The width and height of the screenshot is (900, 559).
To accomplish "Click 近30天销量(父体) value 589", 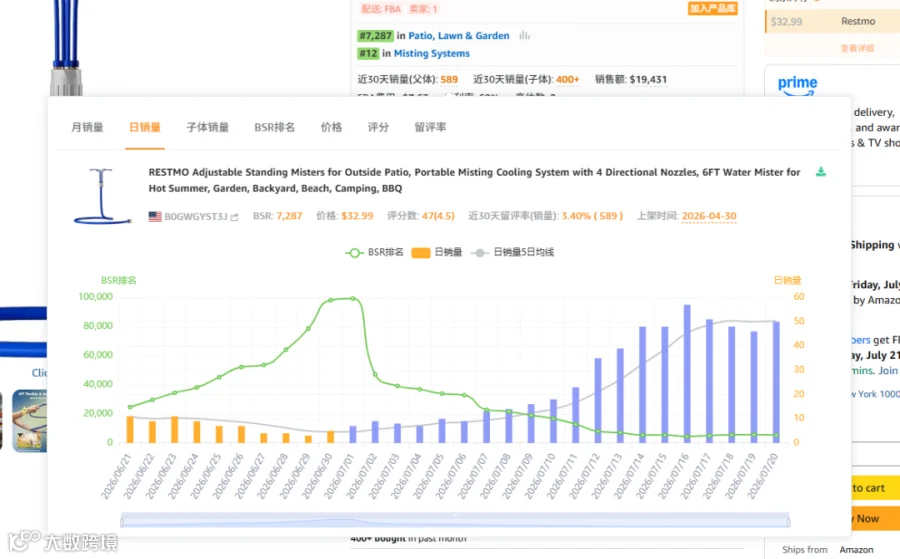I will (x=449, y=79).
